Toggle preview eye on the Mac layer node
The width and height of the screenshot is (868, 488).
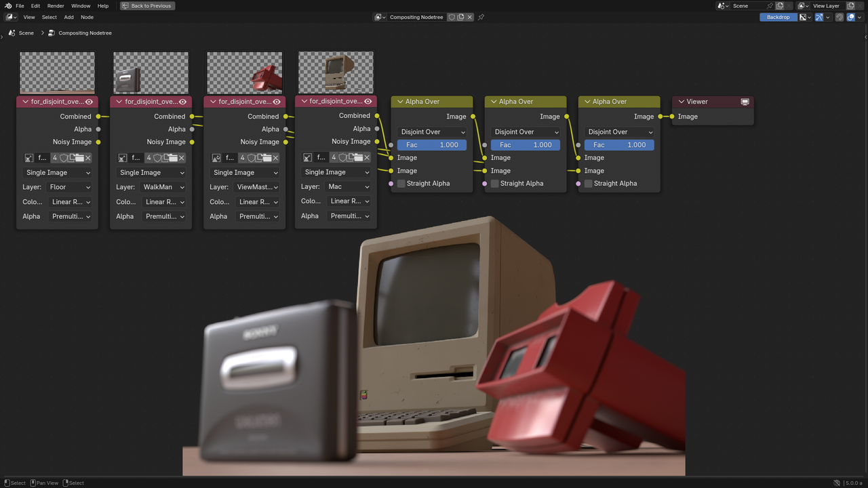click(x=368, y=102)
